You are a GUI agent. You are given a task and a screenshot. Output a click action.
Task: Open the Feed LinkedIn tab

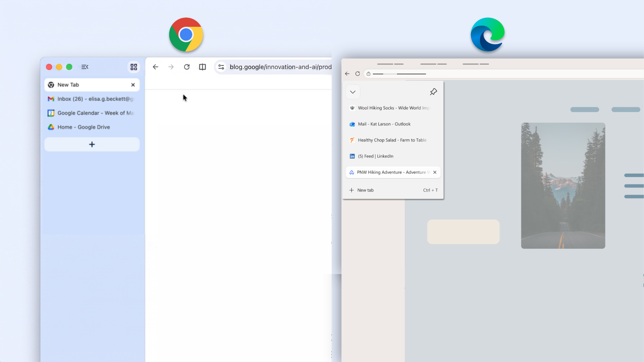click(x=375, y=156)
